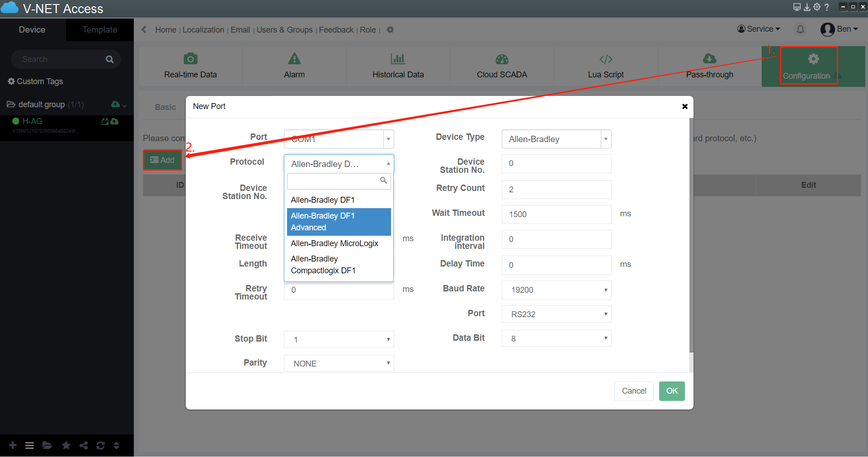
Task: Click the refresh icon in bottom toolbar
Action: click(x=100, y=445)
